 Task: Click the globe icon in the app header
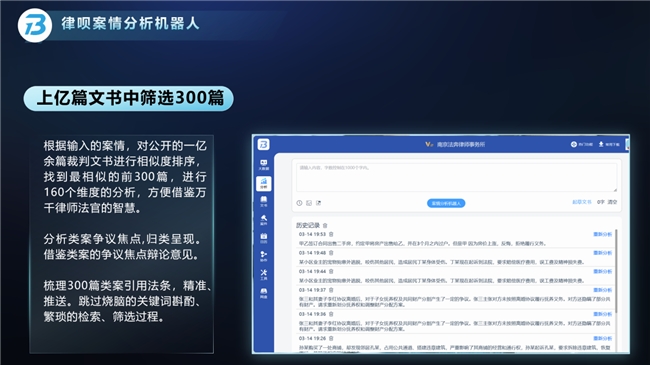coord(574,144)
